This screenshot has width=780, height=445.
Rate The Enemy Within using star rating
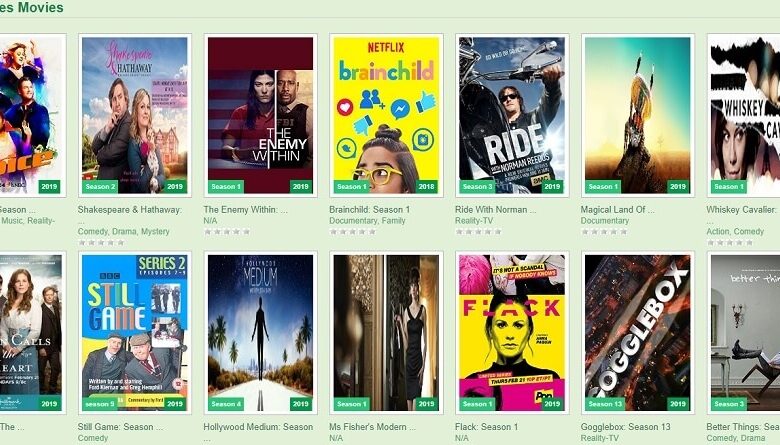(227, 232)
